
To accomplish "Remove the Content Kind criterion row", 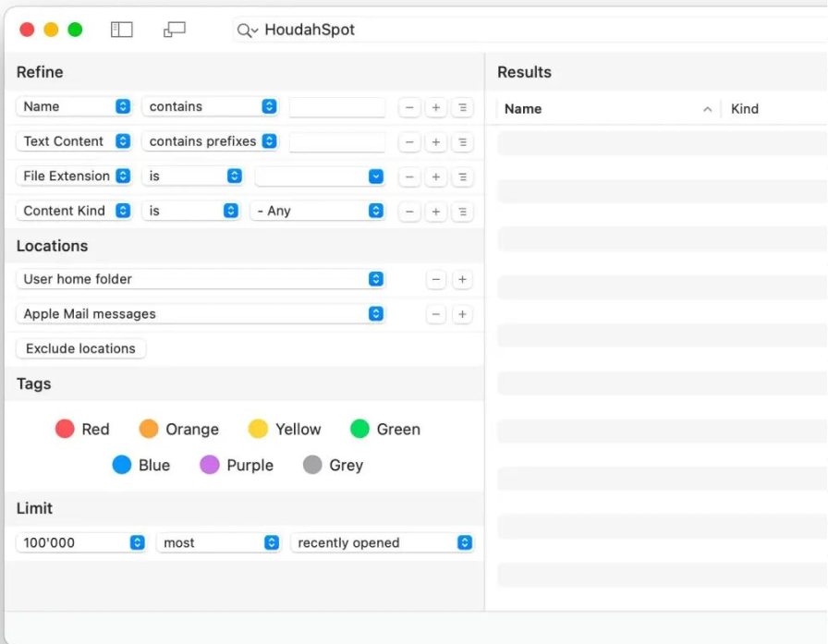I will 409,213.
